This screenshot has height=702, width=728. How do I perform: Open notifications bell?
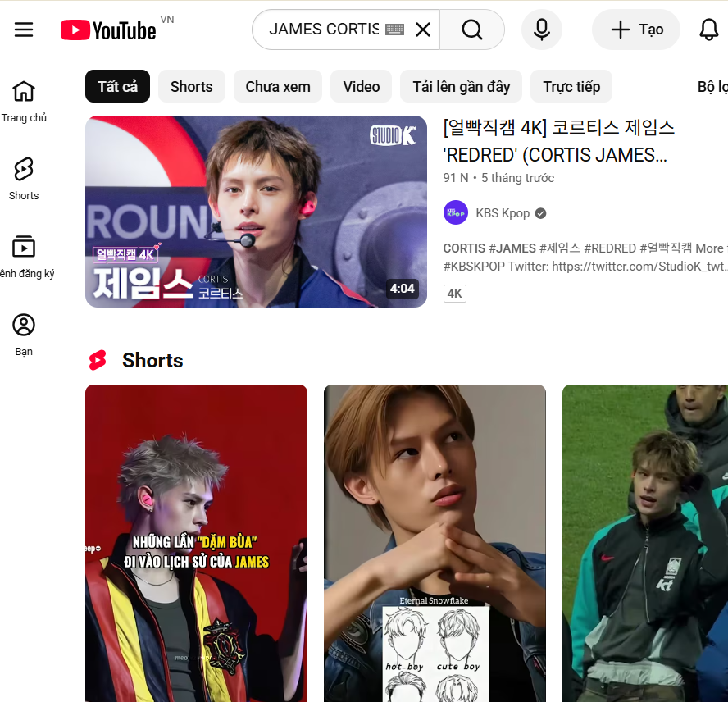pos(709,30)
